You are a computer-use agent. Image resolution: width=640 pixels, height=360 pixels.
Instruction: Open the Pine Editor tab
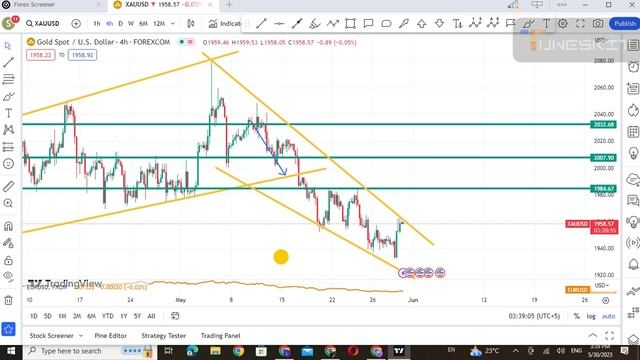111,336
